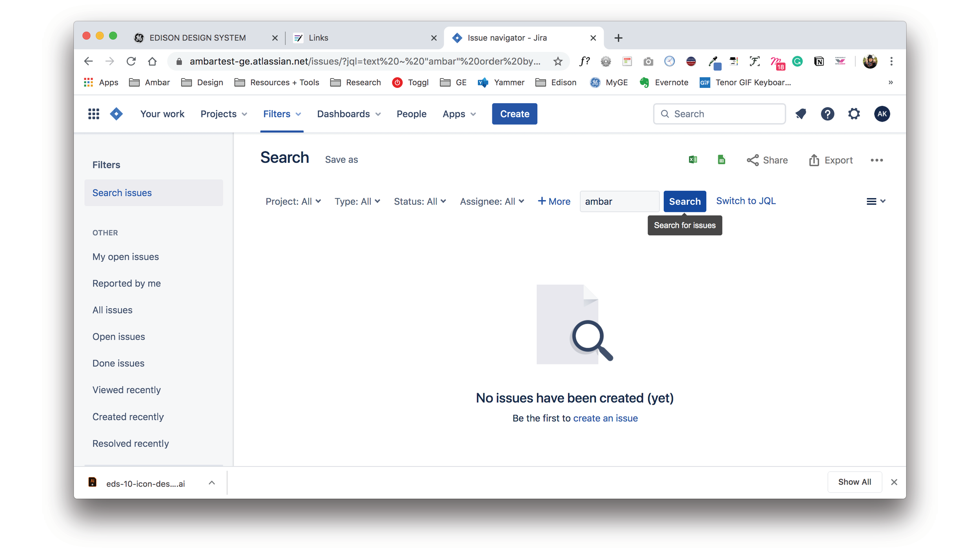
Task: Click Switch to JQL link
Action: 746,201
